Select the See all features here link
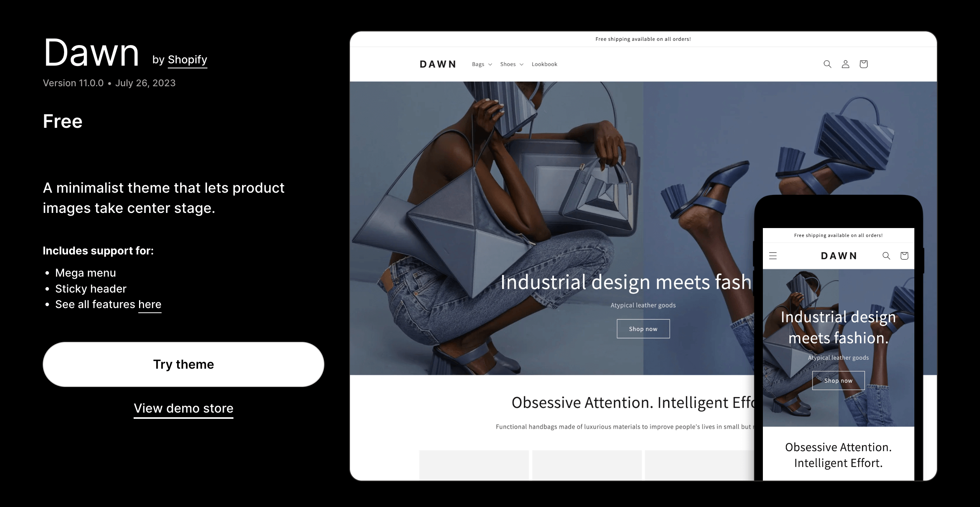Viewport: 980px width, 507px height. point(149,304)
